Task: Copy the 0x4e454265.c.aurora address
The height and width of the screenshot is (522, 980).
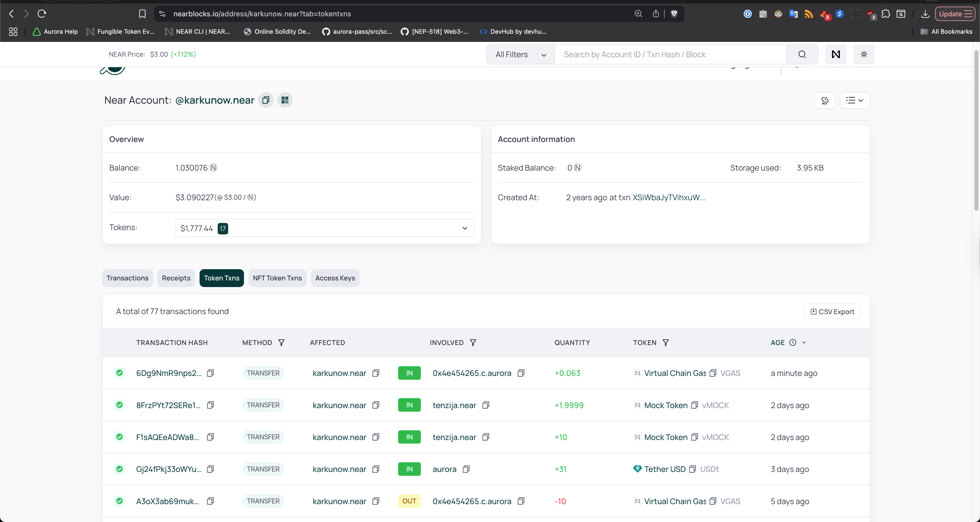Action: (x=521, y=373)
